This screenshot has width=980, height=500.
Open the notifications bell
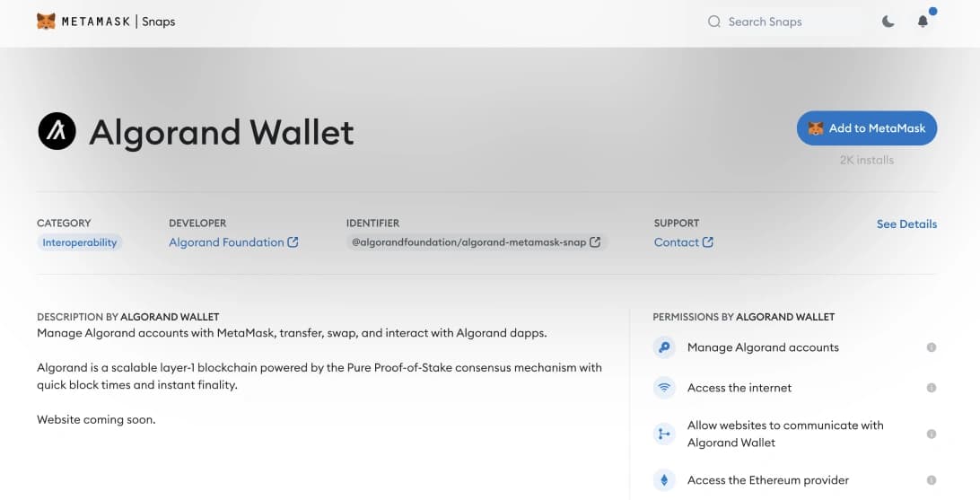coord(923,22)
